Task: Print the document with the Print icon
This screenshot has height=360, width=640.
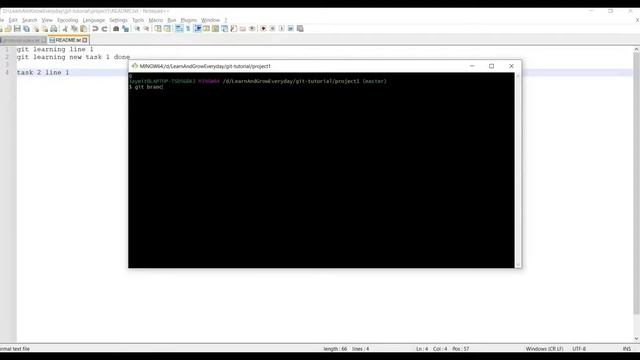Action: click(x=53, y=29)
